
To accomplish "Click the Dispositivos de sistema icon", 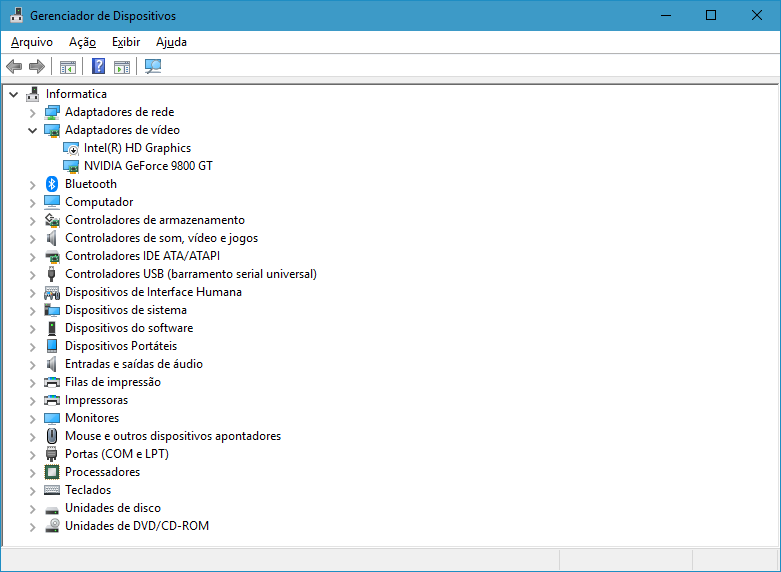I will [x=52, y=310].
